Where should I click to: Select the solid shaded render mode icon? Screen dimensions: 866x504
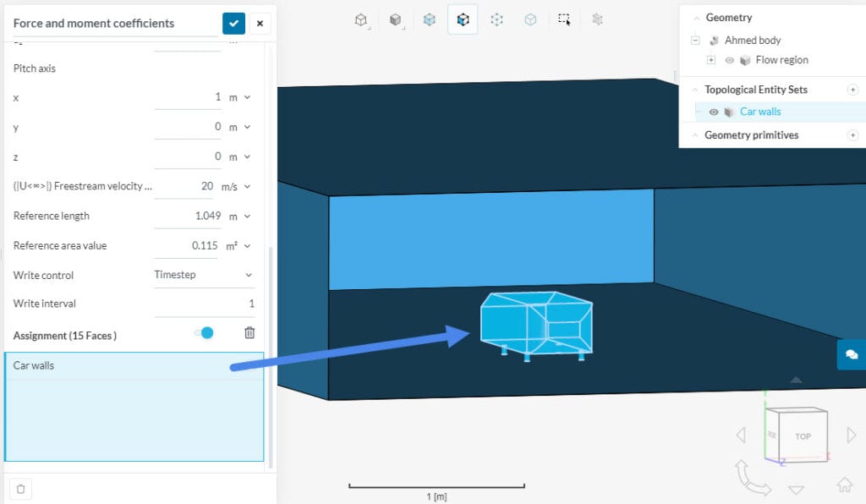coord(395,19)
